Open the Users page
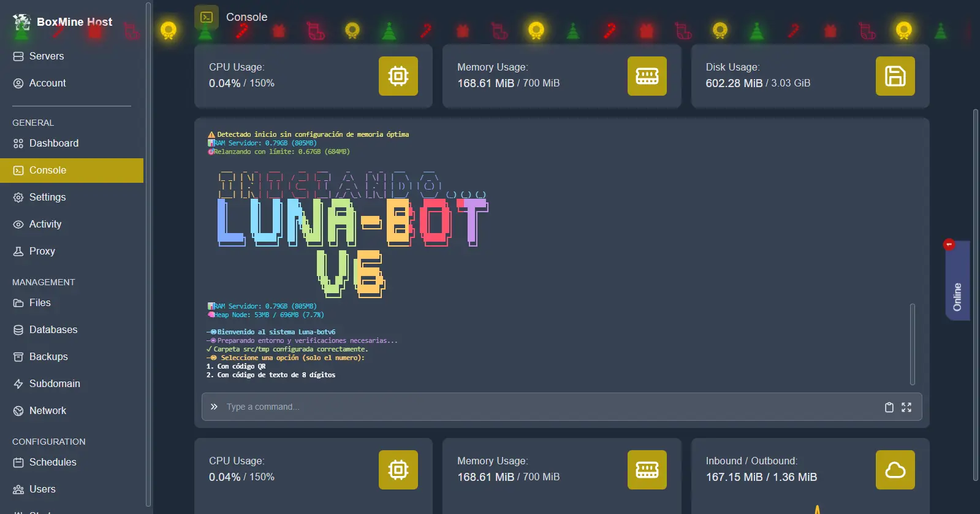The height and width of the screenshot is (514, 980). [x=72, y=489]
